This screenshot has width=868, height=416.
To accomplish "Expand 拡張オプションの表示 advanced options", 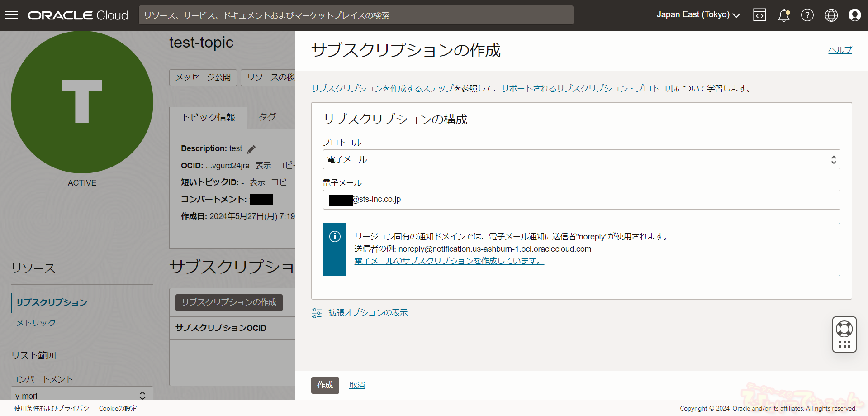I will 367,313.
